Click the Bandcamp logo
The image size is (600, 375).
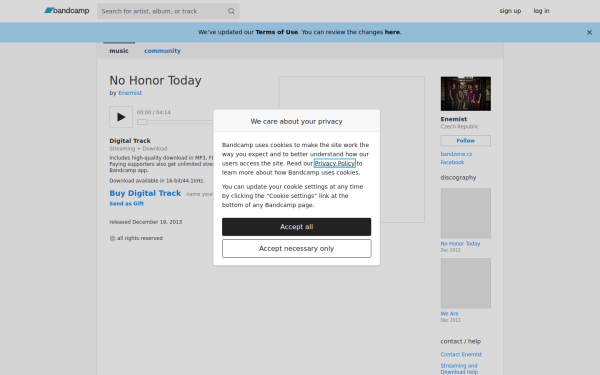(67, 11)
